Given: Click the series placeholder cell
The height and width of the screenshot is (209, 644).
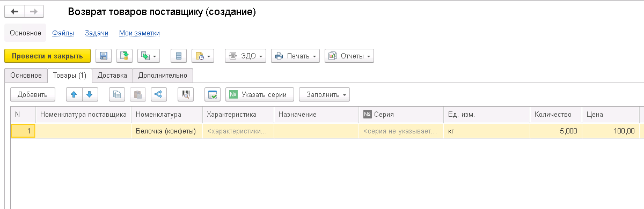Looking at the screenshot, I should [401, 131].
